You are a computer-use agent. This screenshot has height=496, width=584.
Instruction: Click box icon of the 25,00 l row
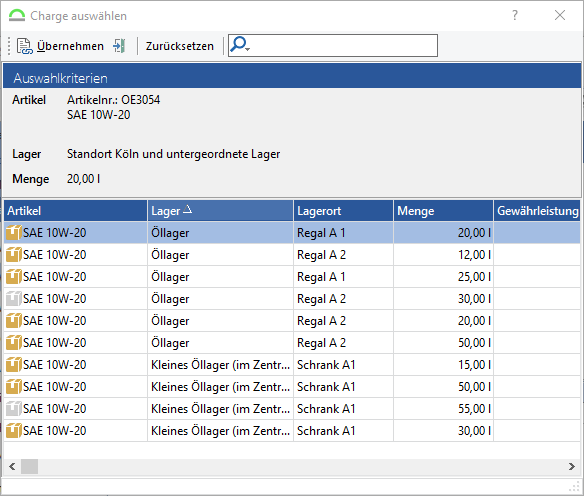[x=13, y=277]
